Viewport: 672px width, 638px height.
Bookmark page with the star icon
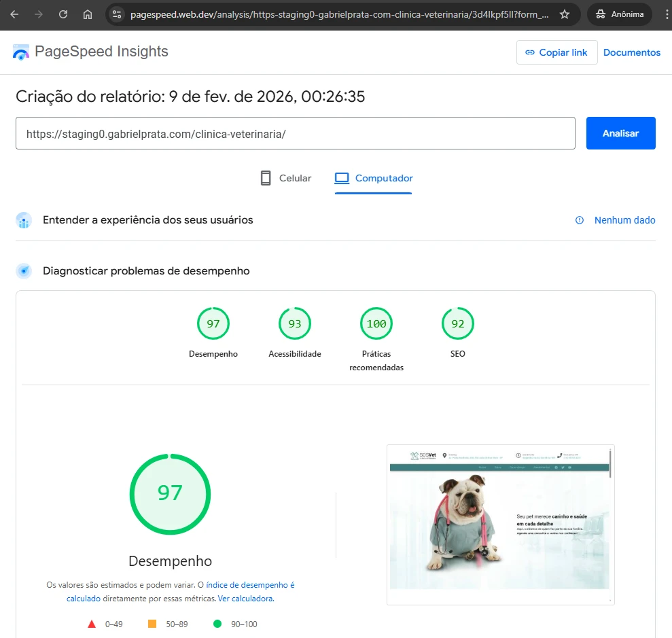tap(564, 14)
